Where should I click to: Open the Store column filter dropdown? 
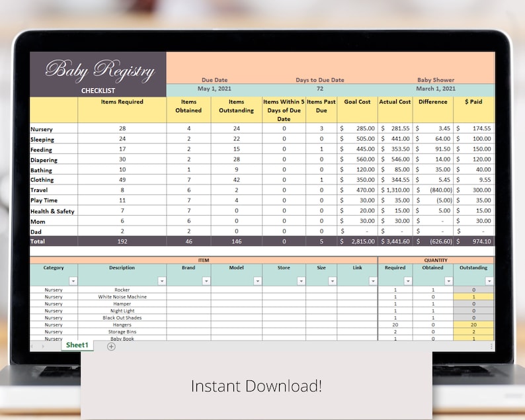[x=301, y=281]
